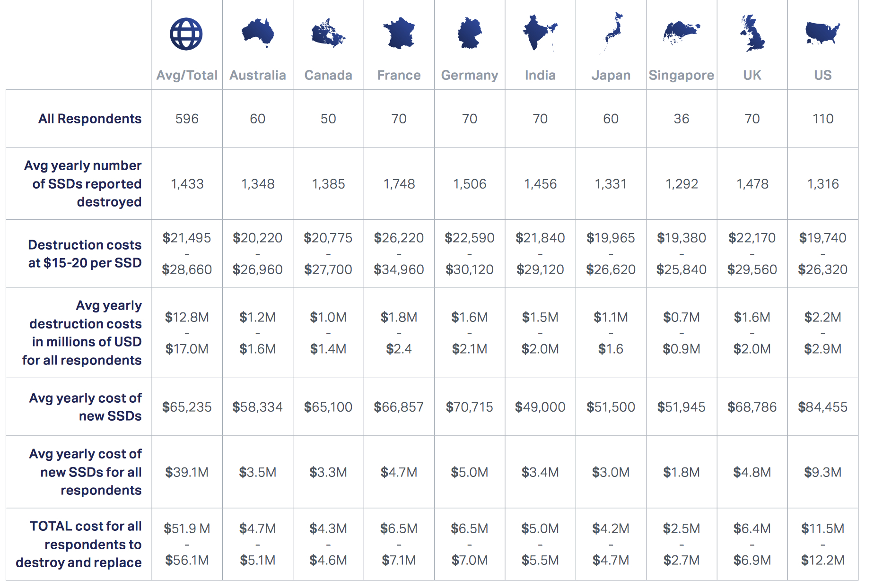Select the Australia map icon
874x588 pixels.
click(258, 33)
